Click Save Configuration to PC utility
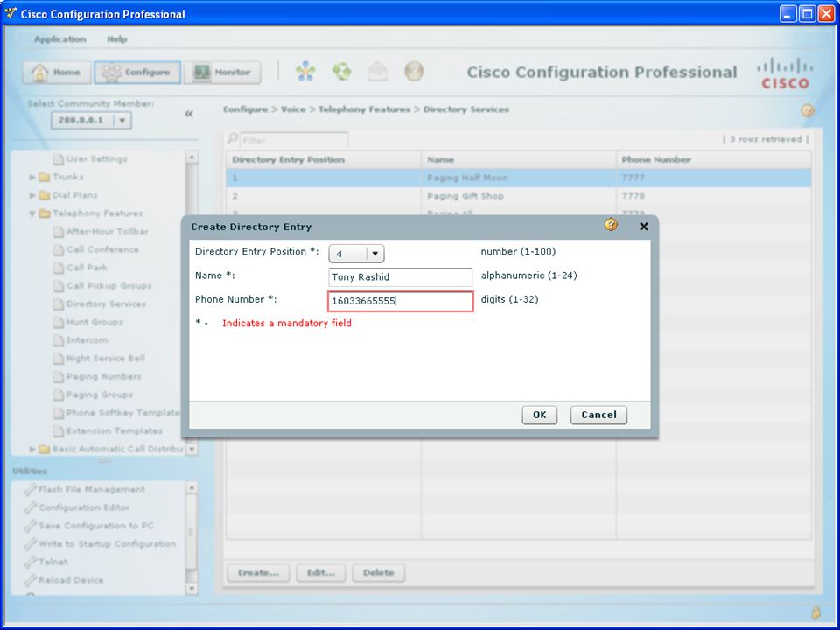The height and width of the screenshot is (630, 840). (x=89, y=526)
